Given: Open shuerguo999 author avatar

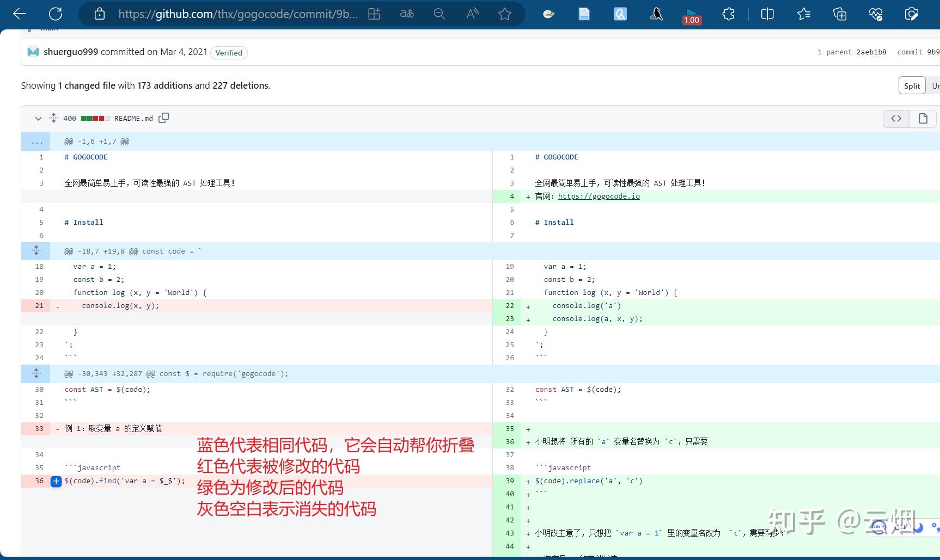Looking at the screenshot, I should [x=33, y=52].
